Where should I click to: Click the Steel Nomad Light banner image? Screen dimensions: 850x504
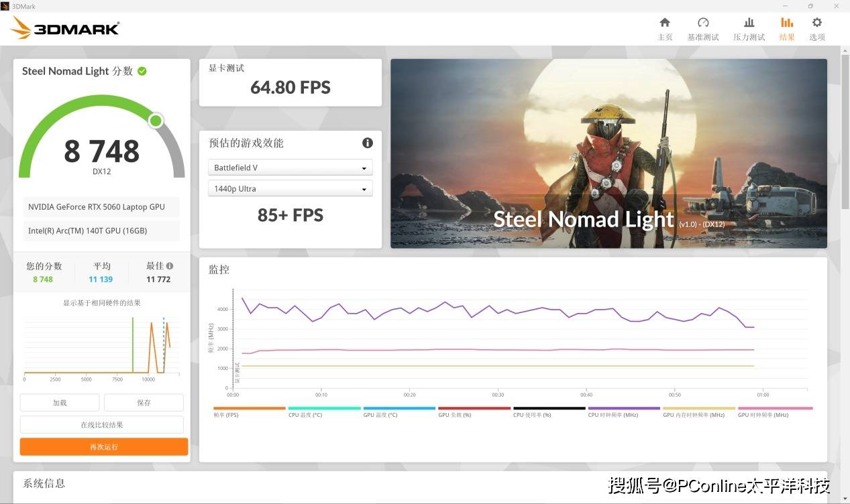pos(608,153)
